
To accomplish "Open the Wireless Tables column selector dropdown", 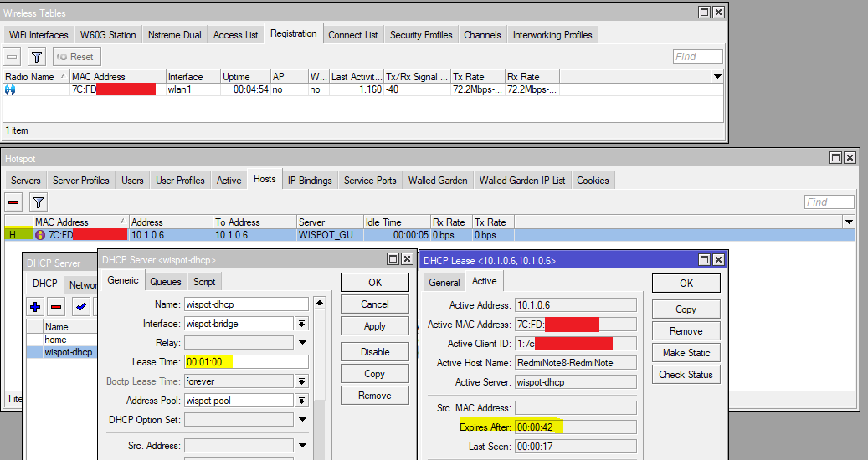I will tap(716, 76).
